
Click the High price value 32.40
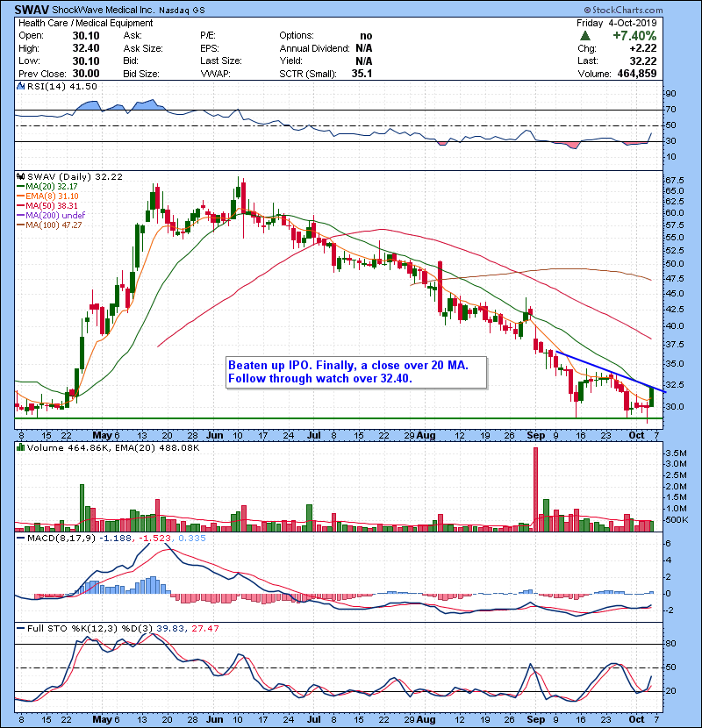86,48
